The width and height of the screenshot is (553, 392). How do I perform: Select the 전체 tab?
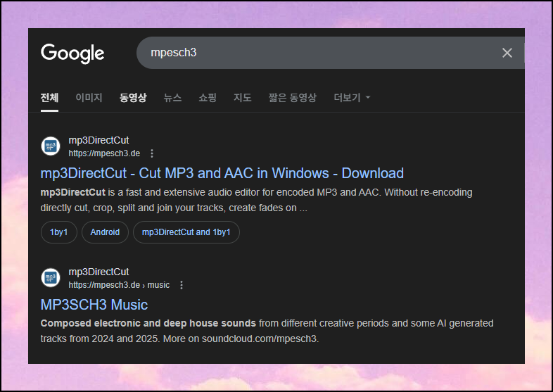coord(49,97)
